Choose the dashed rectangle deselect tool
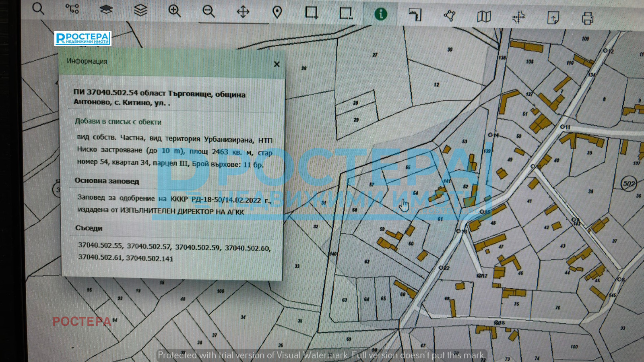The width and height of the screenshot is (644, 362). [x=346, y=13]
